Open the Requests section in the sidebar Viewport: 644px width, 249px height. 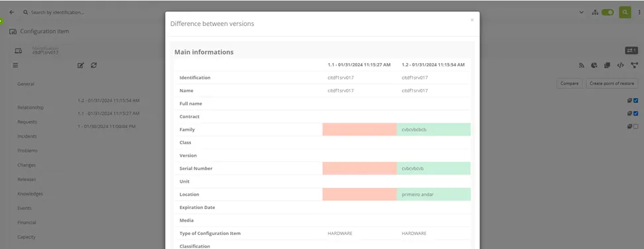click(x=27, y=122)
